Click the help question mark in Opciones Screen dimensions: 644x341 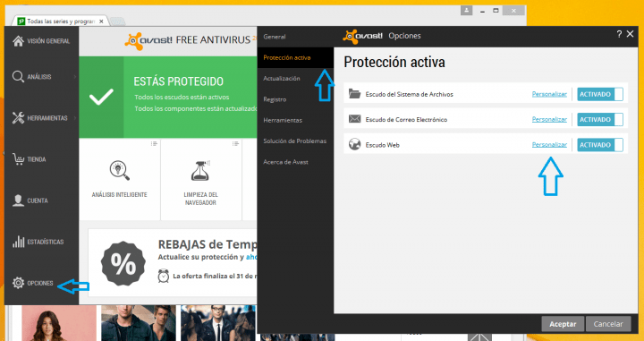(619, 35)
